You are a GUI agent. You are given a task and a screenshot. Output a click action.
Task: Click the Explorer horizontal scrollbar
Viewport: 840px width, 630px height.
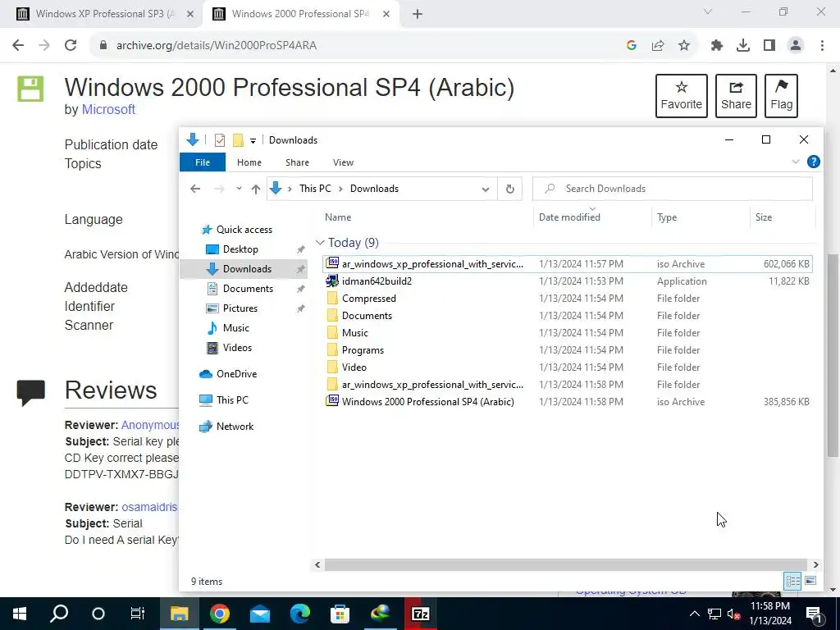click(x=566, y=564)
